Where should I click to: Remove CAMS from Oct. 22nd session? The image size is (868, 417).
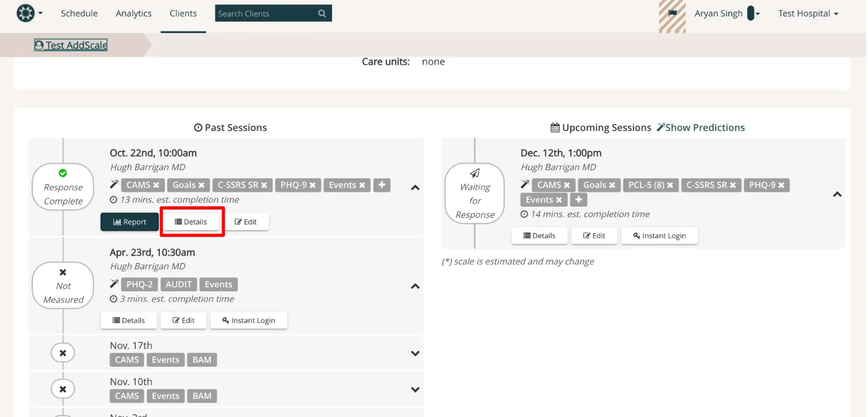tap(156, 185)
